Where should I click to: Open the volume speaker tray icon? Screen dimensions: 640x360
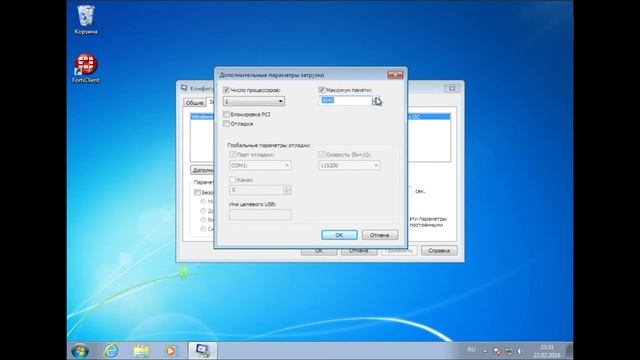(x=520, y=351)
